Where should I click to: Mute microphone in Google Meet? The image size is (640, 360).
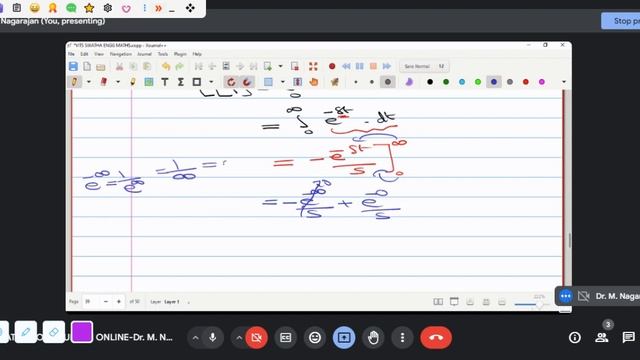[213, 338]
